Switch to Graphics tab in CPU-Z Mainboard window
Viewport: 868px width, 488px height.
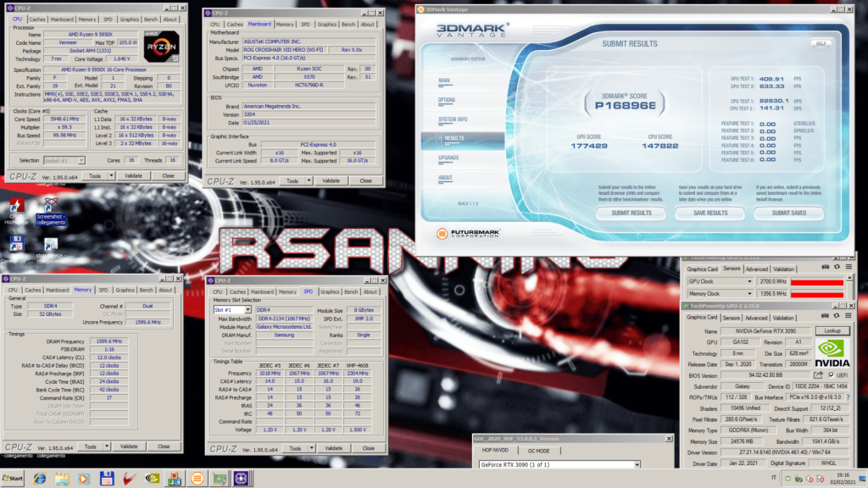click(x=326, y=25)
